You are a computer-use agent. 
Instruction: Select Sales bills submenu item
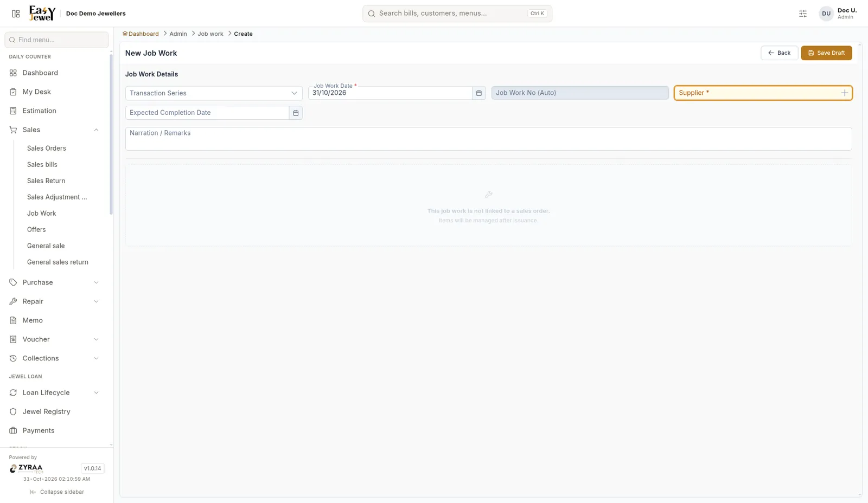tap(42, 164)
